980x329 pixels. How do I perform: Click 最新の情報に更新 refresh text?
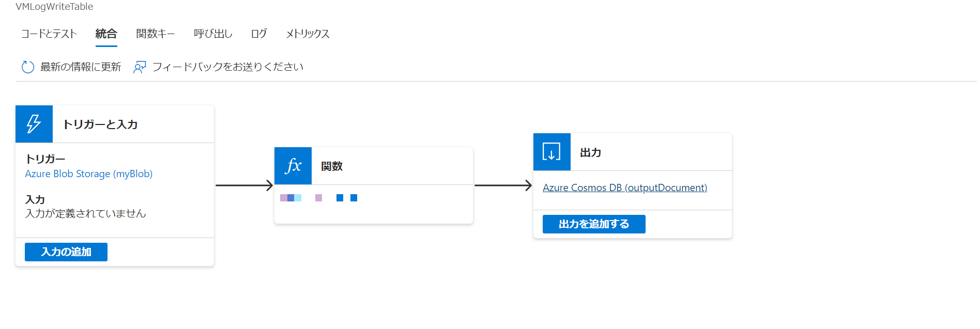(81, 67)
